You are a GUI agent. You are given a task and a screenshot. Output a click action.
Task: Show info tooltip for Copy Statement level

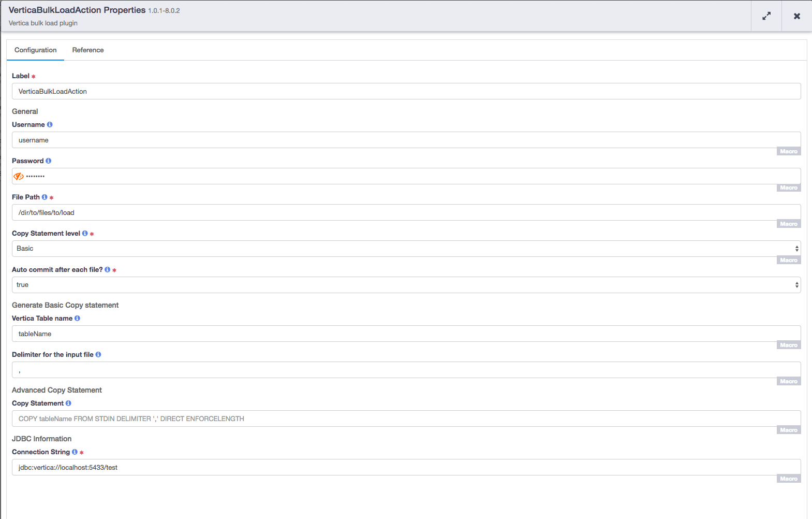tap(85, 233)
